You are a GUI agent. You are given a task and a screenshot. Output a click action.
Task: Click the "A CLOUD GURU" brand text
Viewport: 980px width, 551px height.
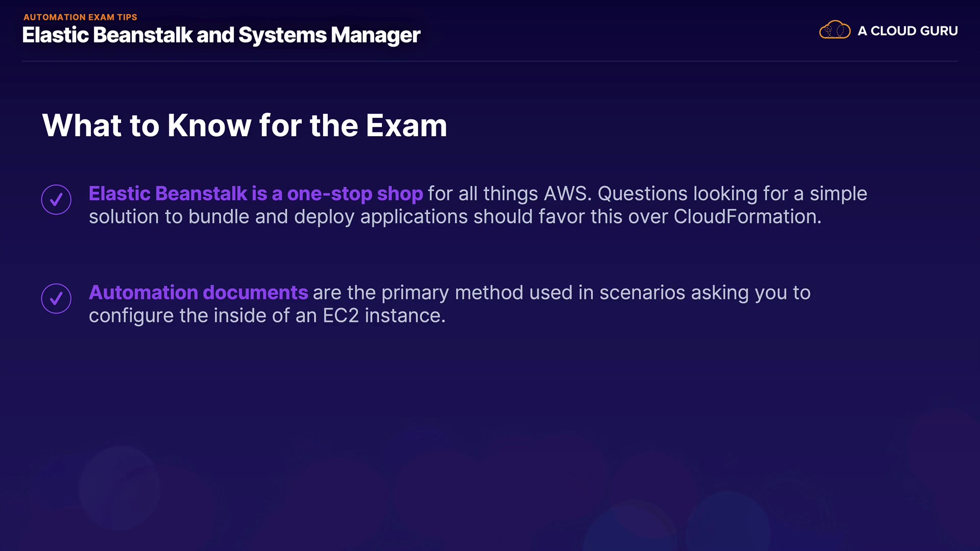(908, 31)
